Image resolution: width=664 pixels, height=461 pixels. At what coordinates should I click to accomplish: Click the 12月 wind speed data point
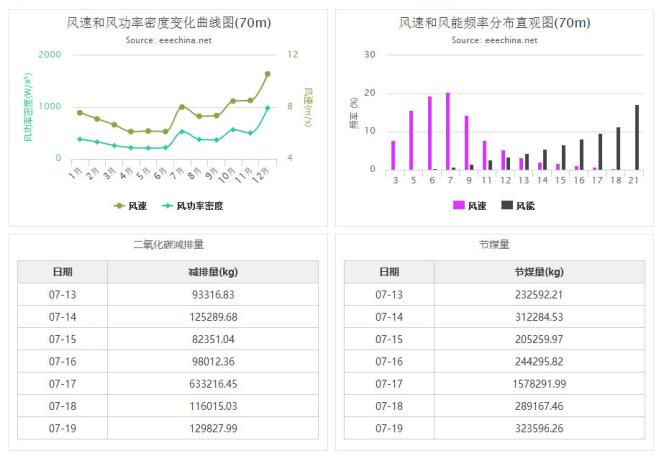pos(267,74)
